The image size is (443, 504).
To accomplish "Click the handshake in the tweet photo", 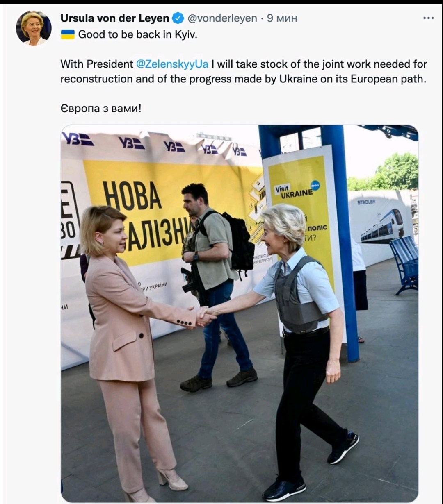I will (x=205, y=316).
